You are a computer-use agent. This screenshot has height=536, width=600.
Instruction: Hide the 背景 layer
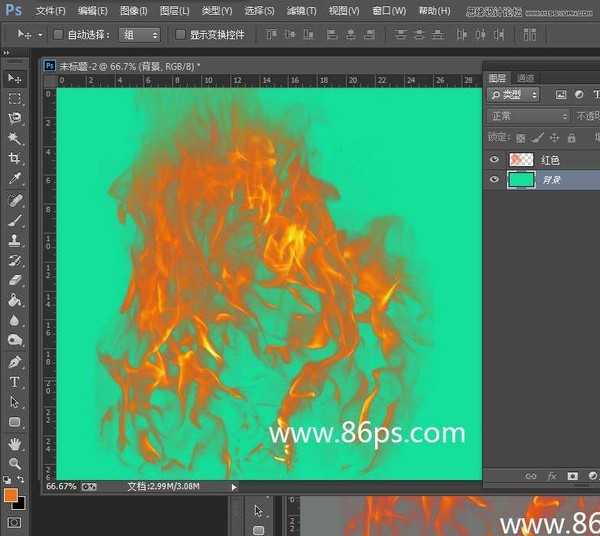point(494,179)
